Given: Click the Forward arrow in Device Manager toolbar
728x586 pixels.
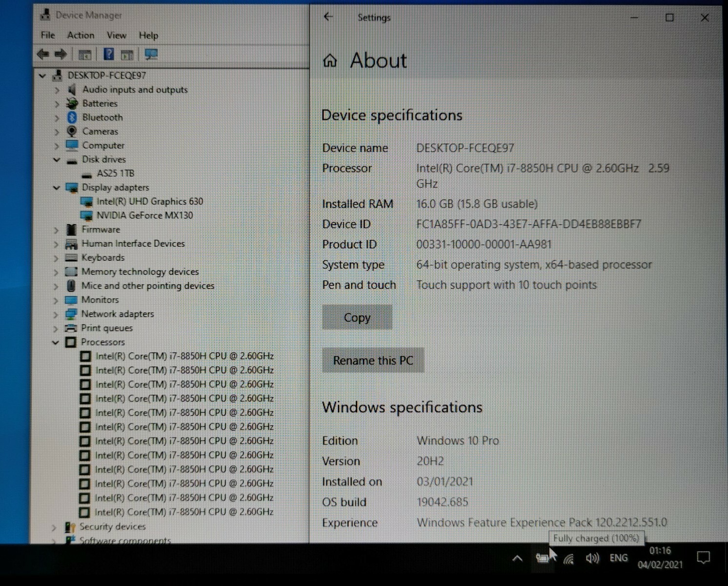Looking at the screenshot, I should (x=61, y=54).
